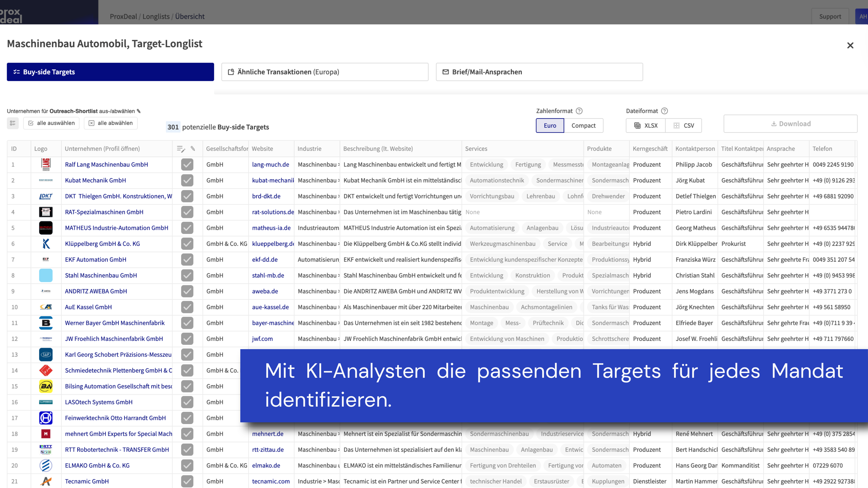
Task: Click the RAT-Spezialmaschinen logo
Action: pos(46,212)
